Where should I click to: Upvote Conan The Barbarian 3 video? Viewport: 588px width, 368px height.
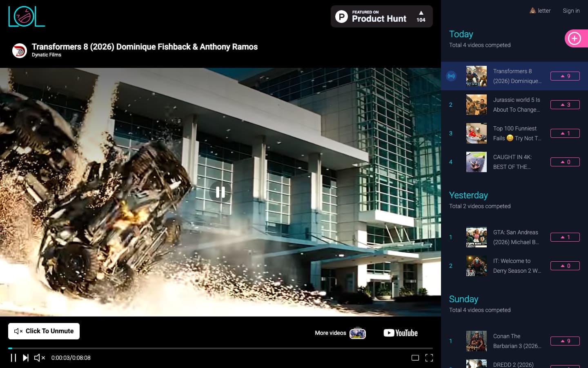click(x=565, y=341)
